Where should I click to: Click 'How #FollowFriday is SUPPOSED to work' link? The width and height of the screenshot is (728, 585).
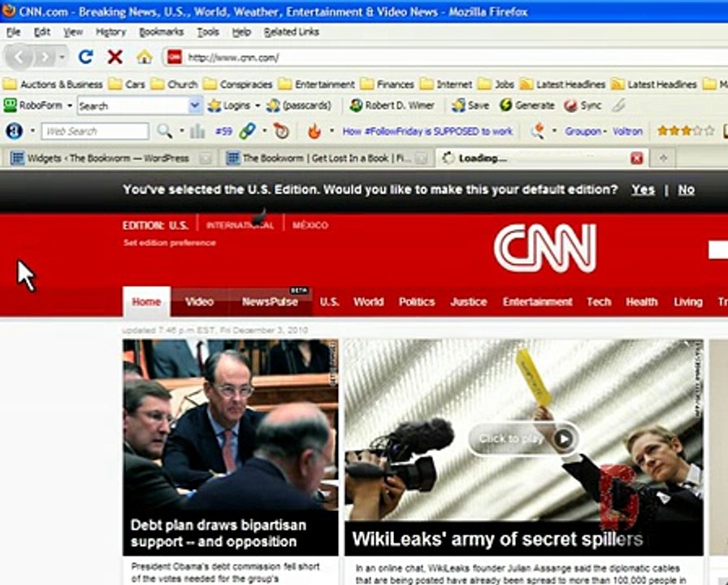point(427,132)
